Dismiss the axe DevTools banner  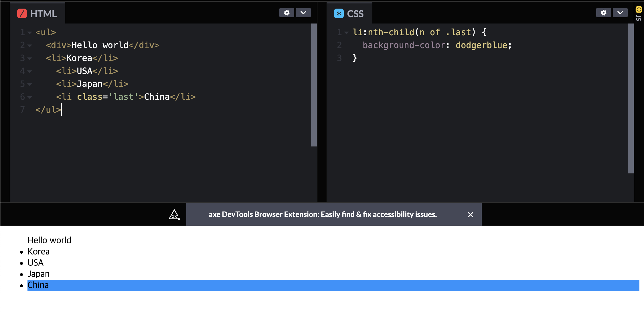(470, 215)
